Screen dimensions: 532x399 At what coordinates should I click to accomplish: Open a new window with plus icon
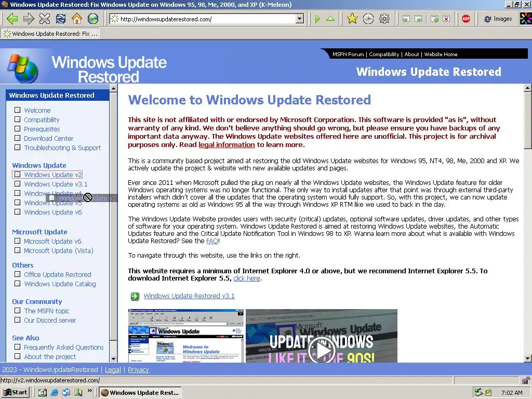coord(434,19)
